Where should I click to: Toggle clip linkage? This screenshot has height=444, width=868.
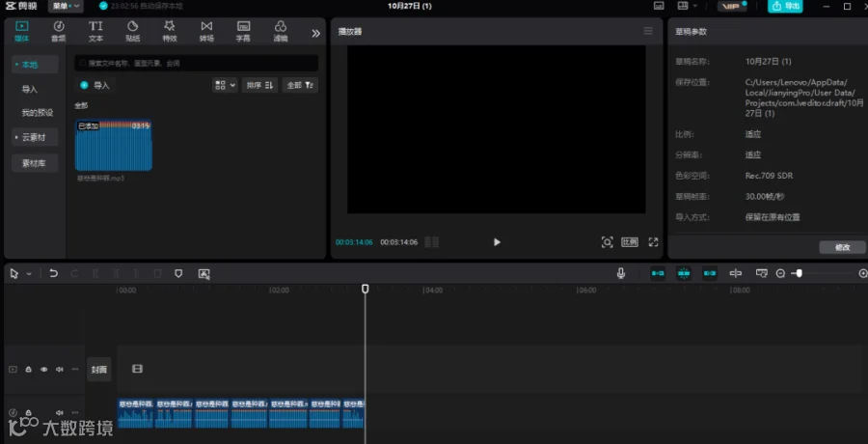tap(710, 273)
